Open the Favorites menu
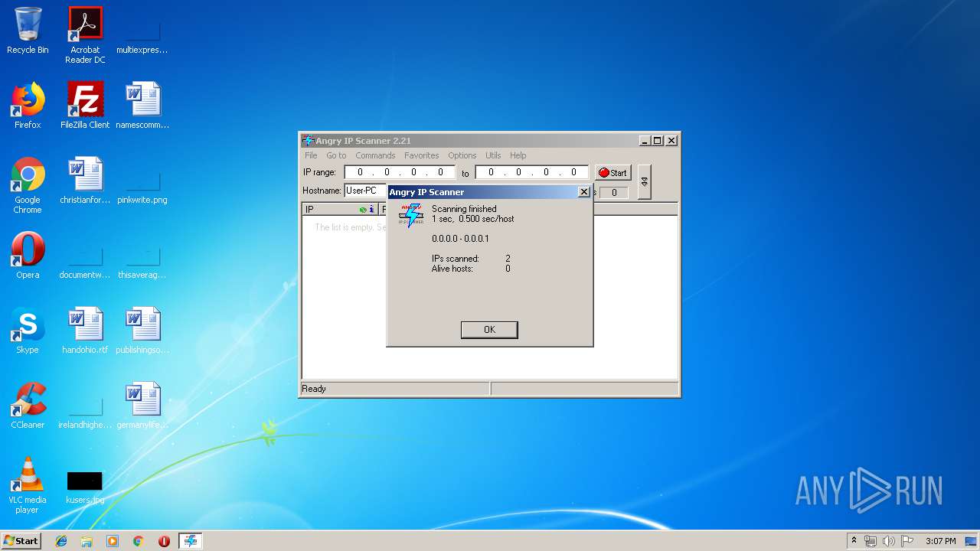Image resolution: width=980 pixels, height=551 pixels. point(422,155)
